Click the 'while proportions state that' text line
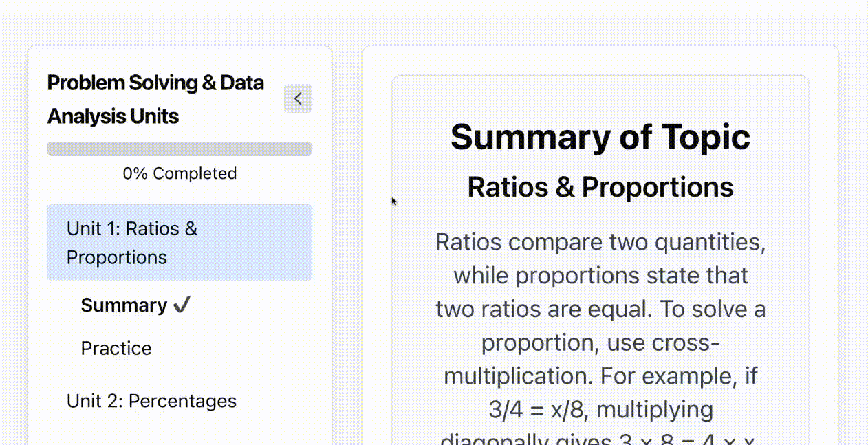Image resolution: width=868 pixels, height=445 pixels. click(600, 276)
